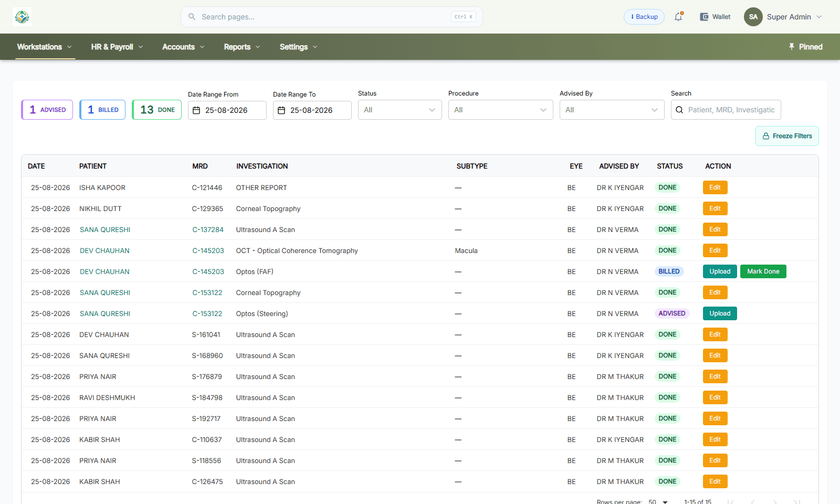The height and width of the screenshot is (504, 840).
Task: Edit the OCT Optical Coherence Tomography row
Action: pos(715,250)
